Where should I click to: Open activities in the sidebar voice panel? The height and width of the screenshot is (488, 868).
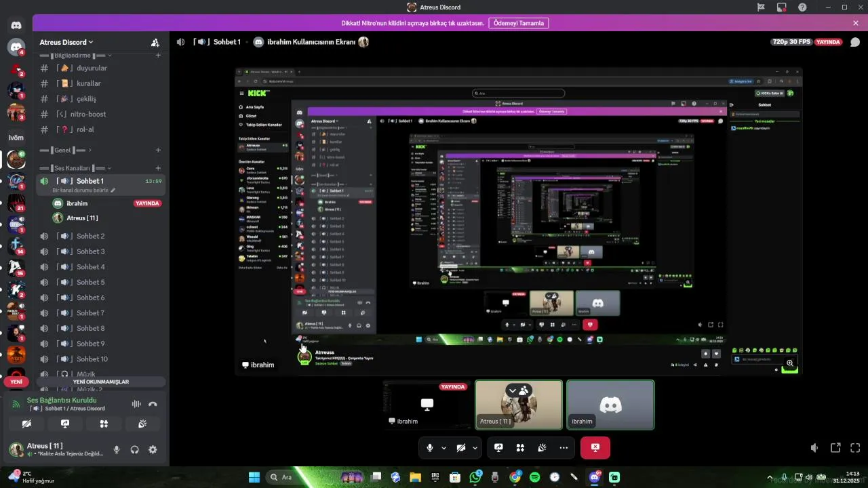click(x=104, y=424)
